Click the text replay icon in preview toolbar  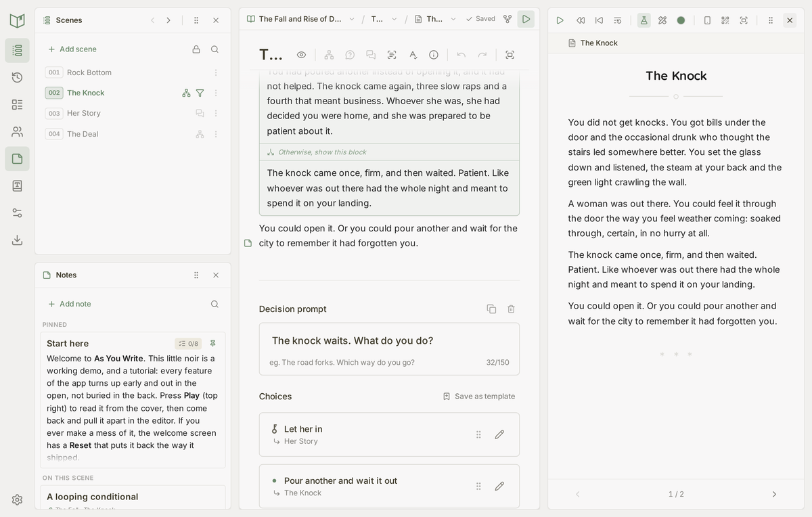click(617, 20)
